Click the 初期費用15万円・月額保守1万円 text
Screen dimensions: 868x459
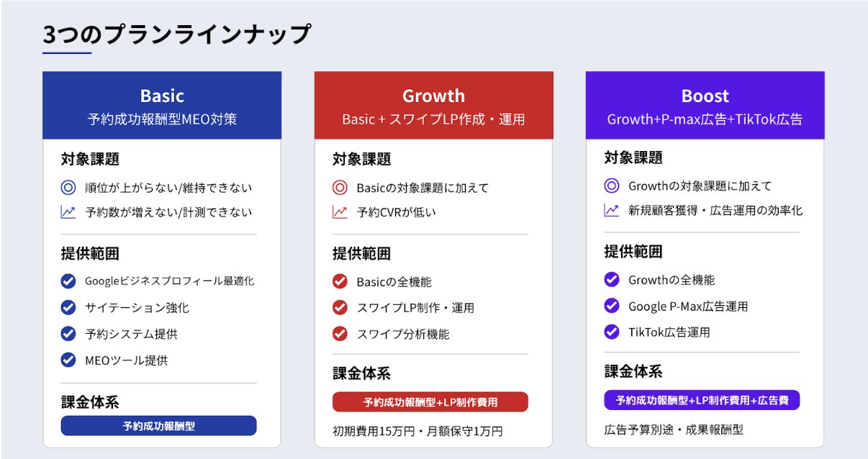coord(417,432)
